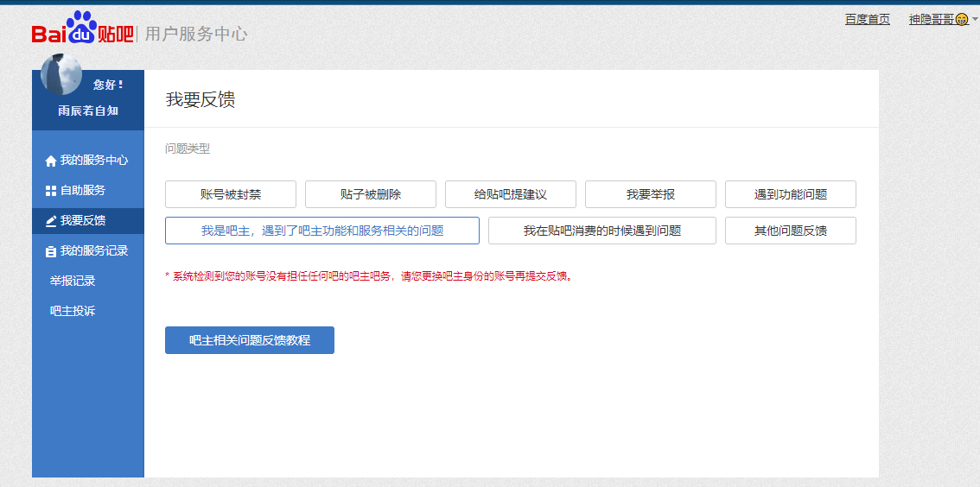Select the 账号被封禁 issue type
Viewport: 980px width, 487px height.
click(231, 194)
